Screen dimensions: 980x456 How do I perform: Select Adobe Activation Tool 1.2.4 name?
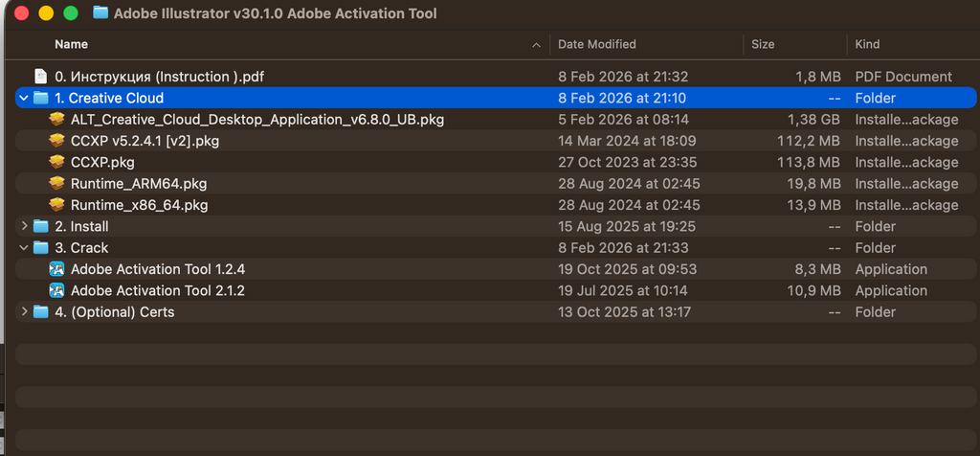pos(158,269)
